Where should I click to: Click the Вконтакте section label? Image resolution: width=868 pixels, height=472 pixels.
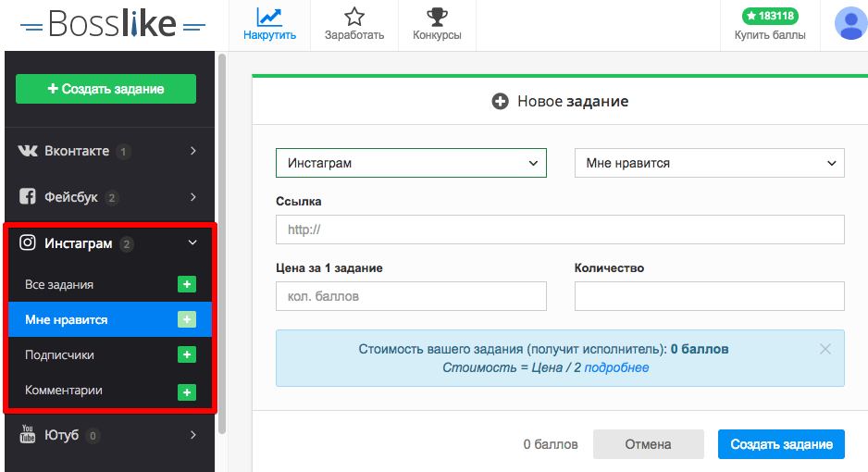click(77, 151)
